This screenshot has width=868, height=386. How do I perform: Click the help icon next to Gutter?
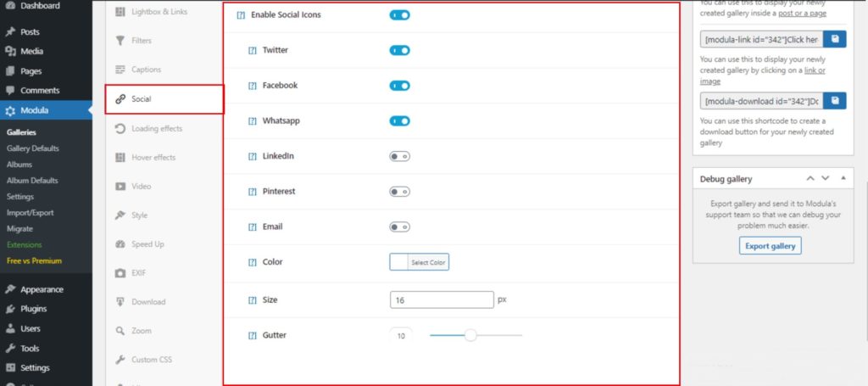(x=252, y=336)
